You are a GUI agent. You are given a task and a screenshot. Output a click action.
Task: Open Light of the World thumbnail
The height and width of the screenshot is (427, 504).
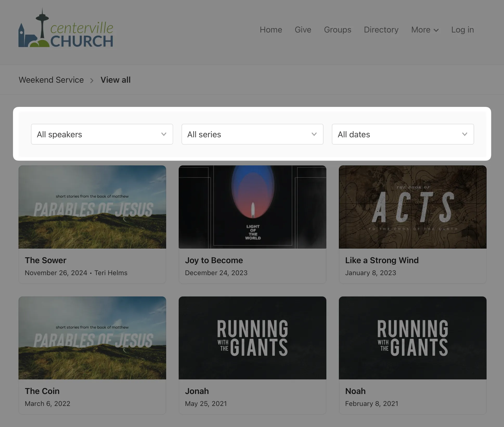coord(252,207)
